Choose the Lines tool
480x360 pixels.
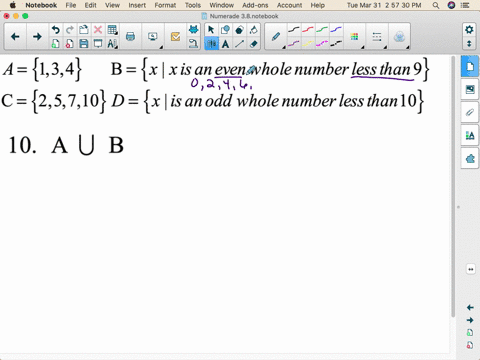pyautogui.click(x=239, y=44)
